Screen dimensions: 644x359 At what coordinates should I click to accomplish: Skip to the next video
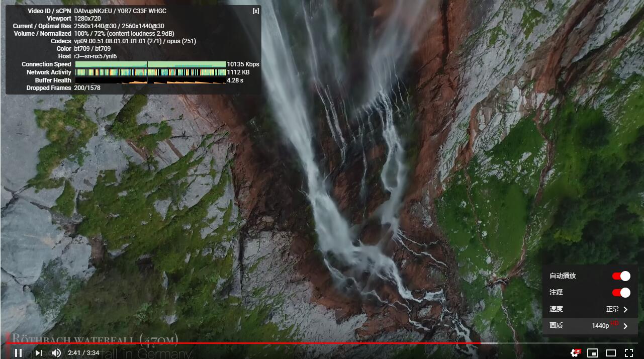click(39, 353)
